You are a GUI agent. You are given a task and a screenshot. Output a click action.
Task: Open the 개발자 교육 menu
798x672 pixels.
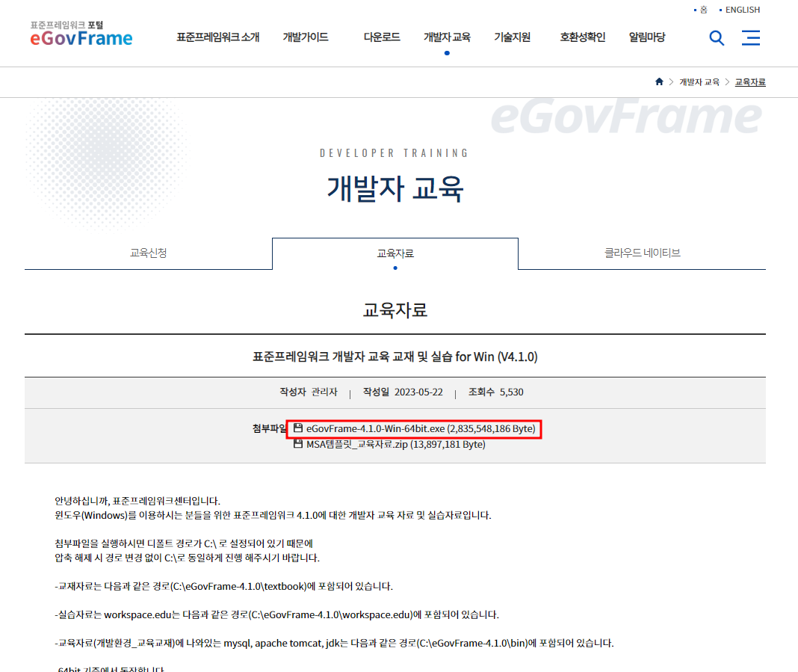447,37
